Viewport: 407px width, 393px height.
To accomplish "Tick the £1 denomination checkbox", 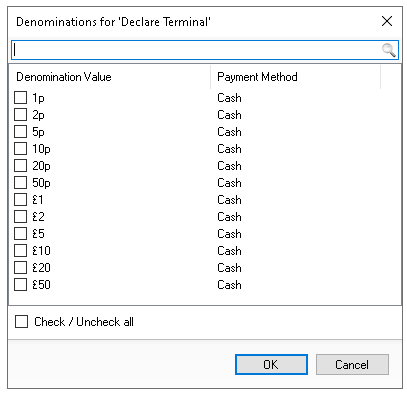I will pyautogui.click(x=21, y=200).
